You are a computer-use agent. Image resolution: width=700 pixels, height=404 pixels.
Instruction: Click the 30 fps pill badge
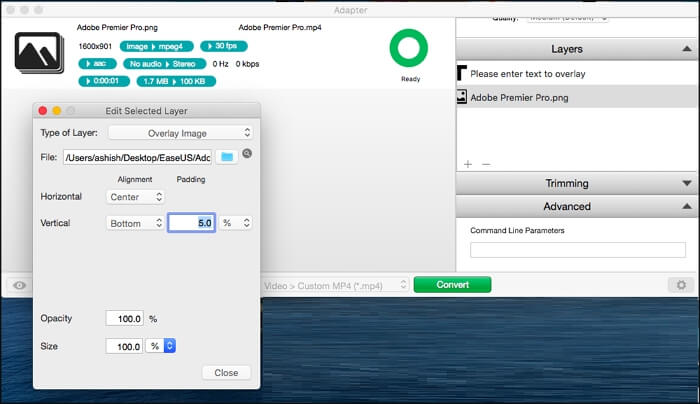(x=223, y=46)
